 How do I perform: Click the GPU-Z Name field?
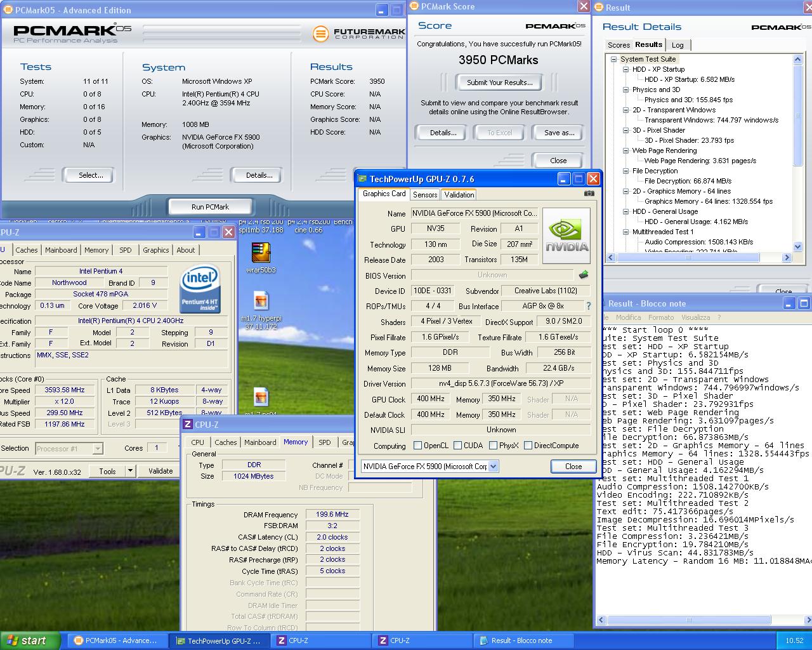pyautogui.click(x=475, y=213)
